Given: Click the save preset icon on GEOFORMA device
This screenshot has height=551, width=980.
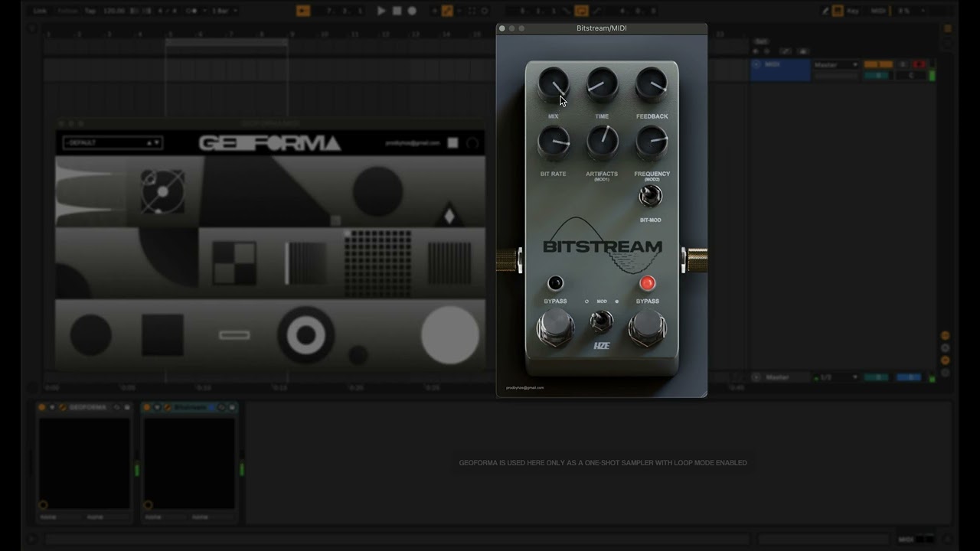Looking at the screenshot, I should 127,407.
